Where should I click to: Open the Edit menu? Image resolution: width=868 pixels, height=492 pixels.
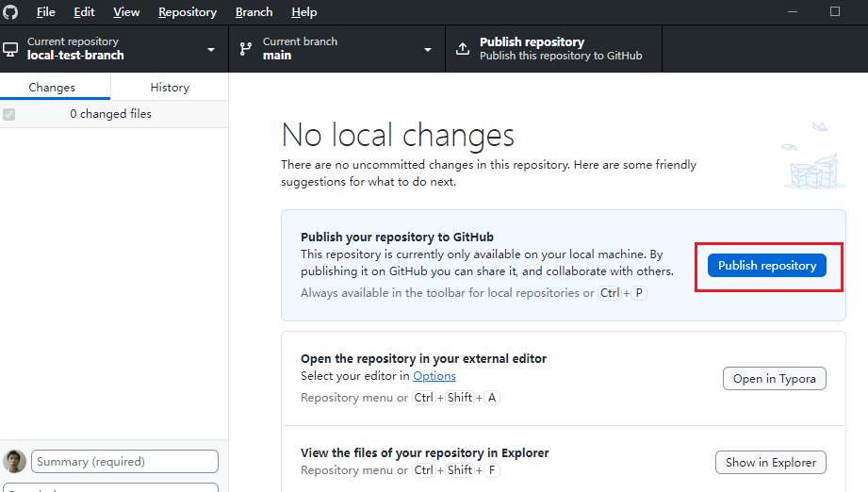coord(84,11)
